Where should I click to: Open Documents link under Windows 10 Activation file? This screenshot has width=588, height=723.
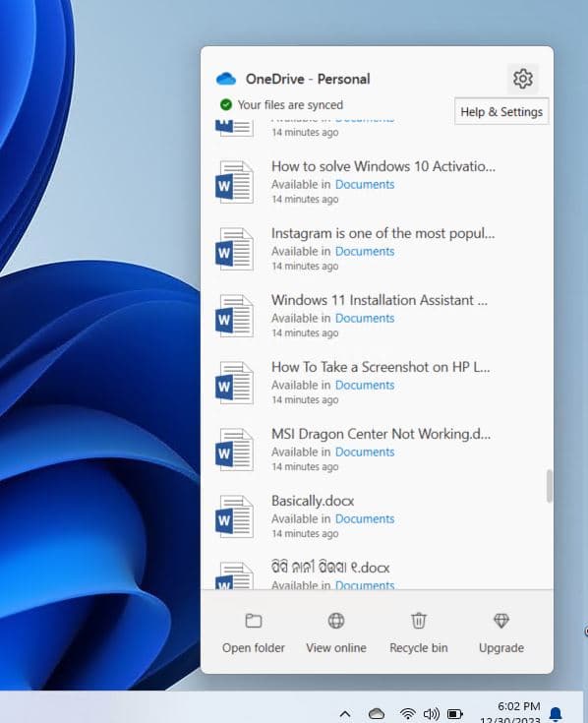pos(365,185)
